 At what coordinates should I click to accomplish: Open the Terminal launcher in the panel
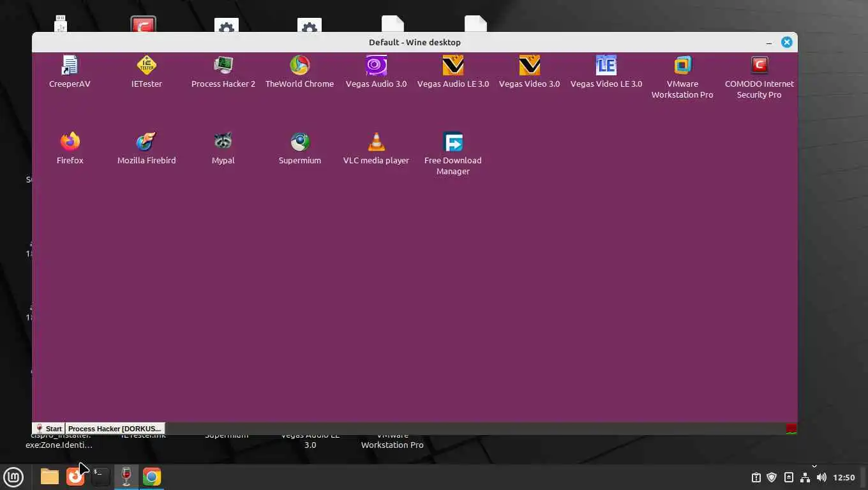100,477
